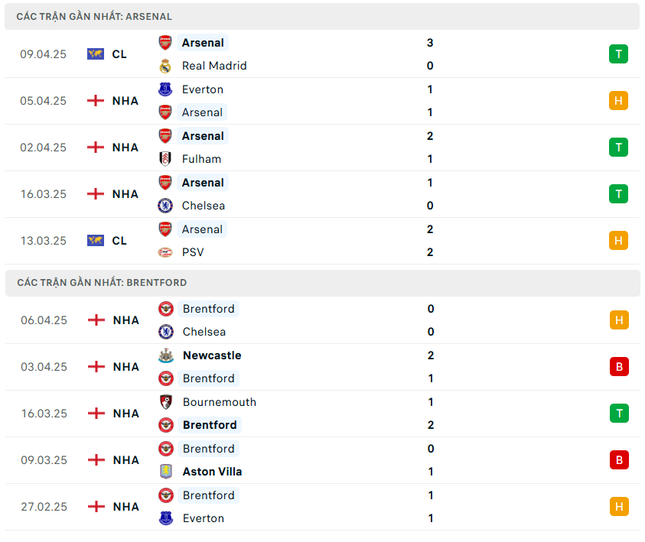
Task: Click red B badge for Aston Villa match
Action: (x=619, y=460)
